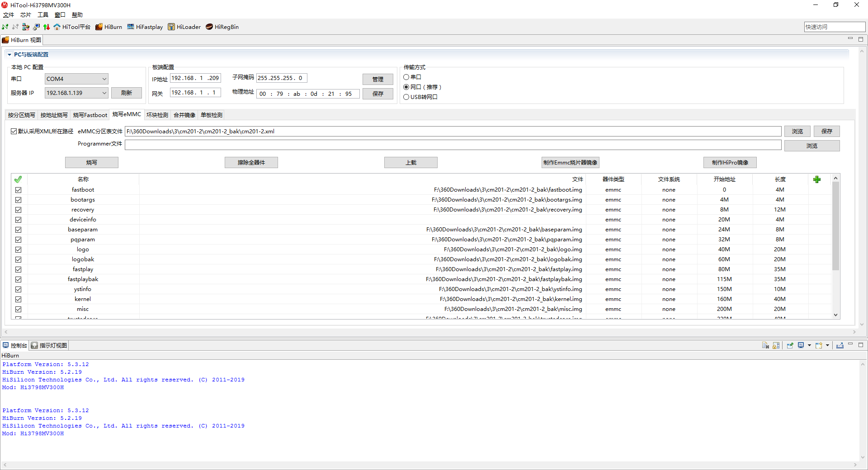Image resolution: width=868 pixels, height=470 pixels.
Task: Open the 文件 menu
Action: coord(9,15)
